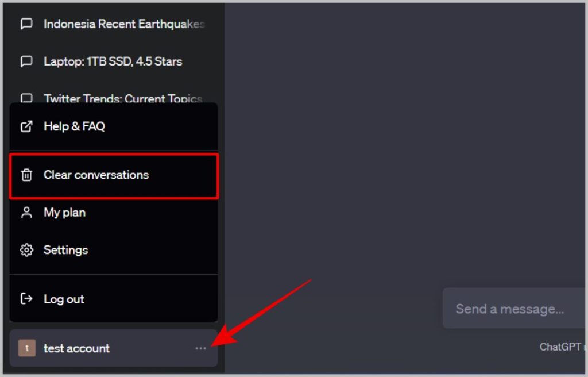Open Help & FAQ from the menu

[x=114, y=126]
